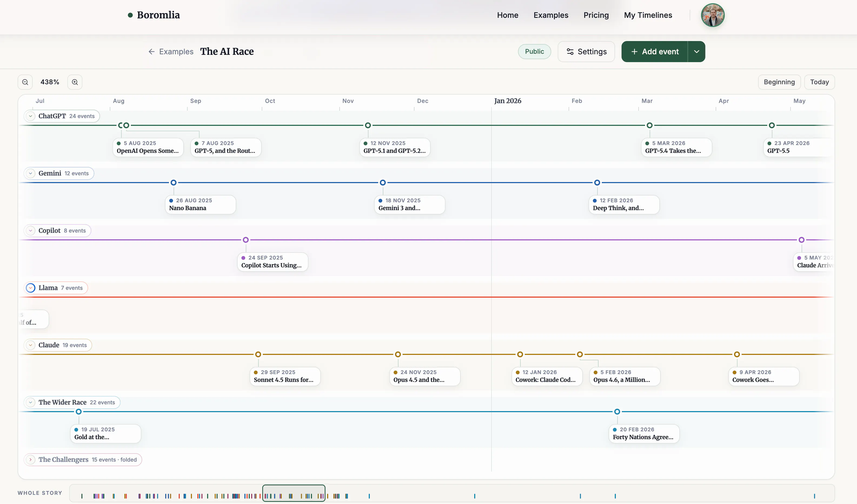Click the 438% zoom level value
Screen dimensions: 857x504
tap(50, 82)
